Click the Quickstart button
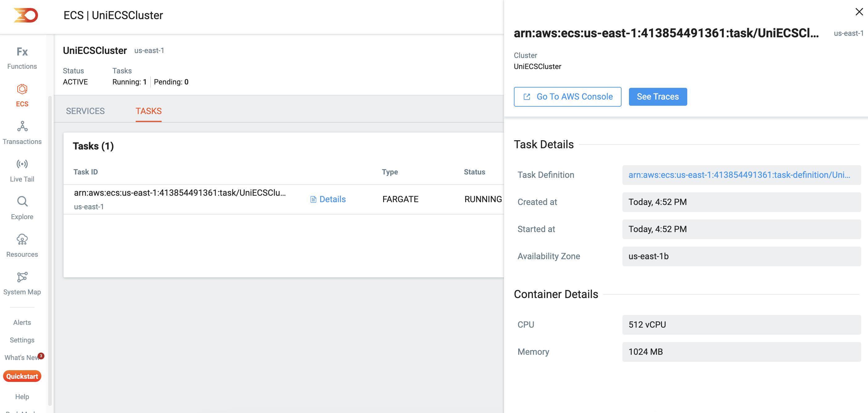This screenshot has height=413, width=868. [22, 376]
